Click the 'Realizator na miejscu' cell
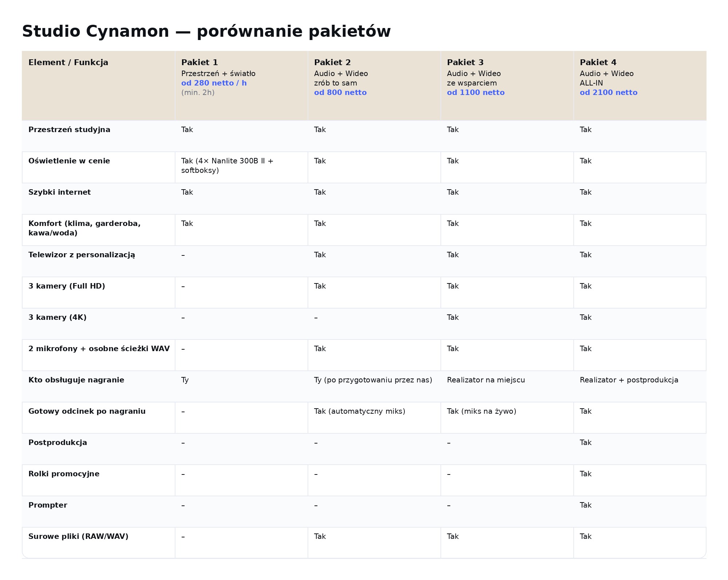Viewport: 728px width, 580px height. [486, 380]
